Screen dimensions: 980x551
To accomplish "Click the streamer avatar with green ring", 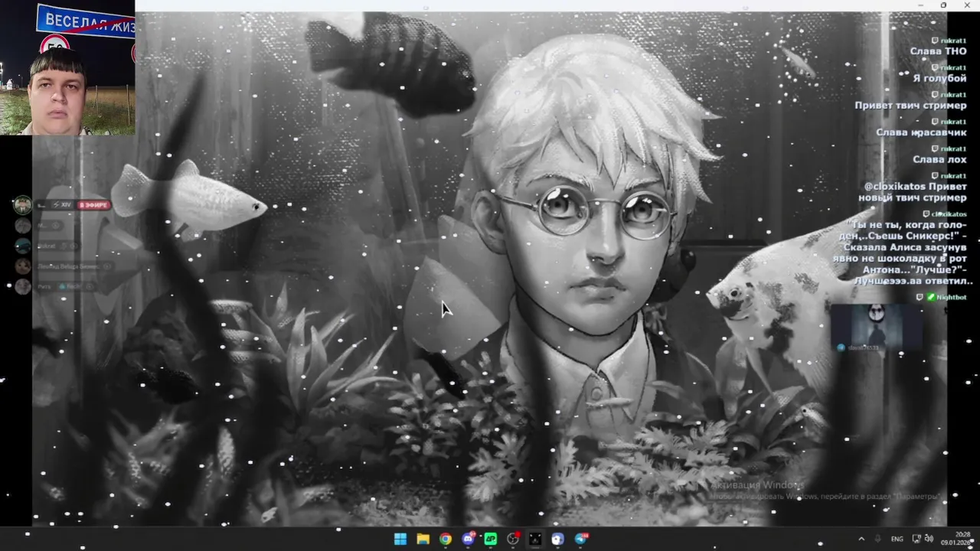I will click(23, 204).
